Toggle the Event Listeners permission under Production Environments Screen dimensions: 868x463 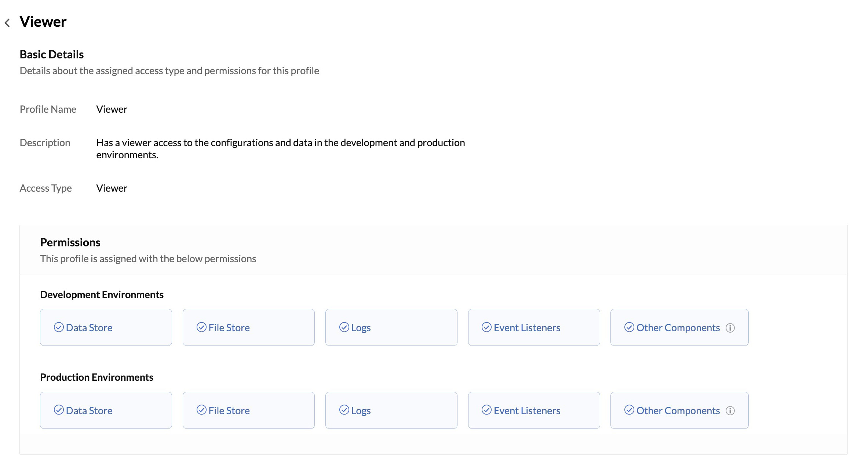point(534,410)
